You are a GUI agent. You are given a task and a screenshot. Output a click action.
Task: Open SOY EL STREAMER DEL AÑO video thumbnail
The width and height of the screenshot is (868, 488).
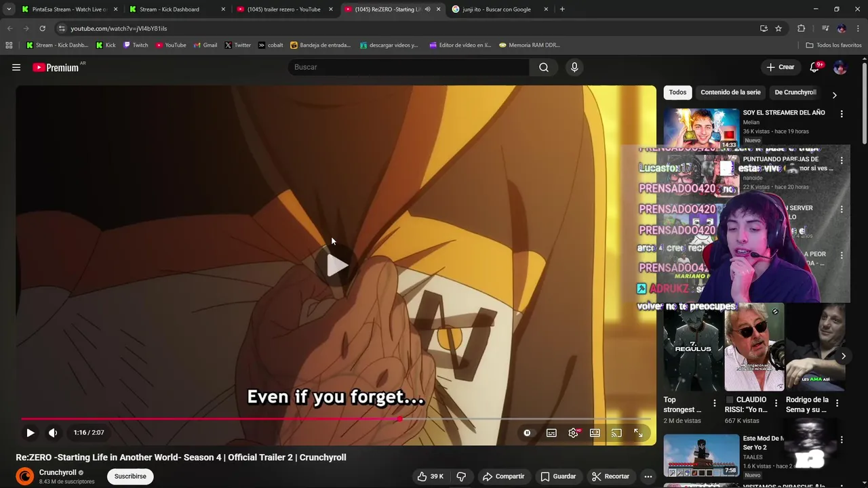(x=701, y=128)
